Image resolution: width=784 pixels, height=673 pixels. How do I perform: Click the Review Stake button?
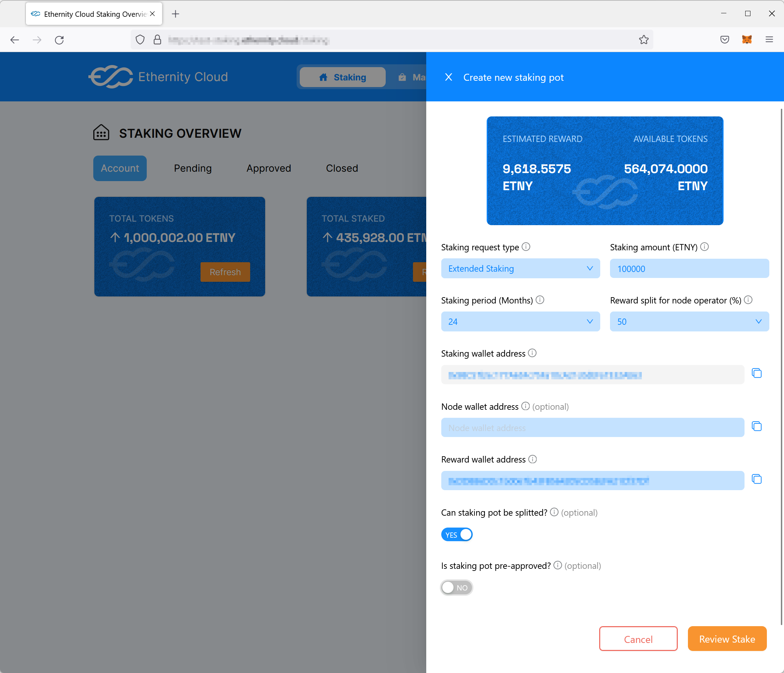[727, 639]
